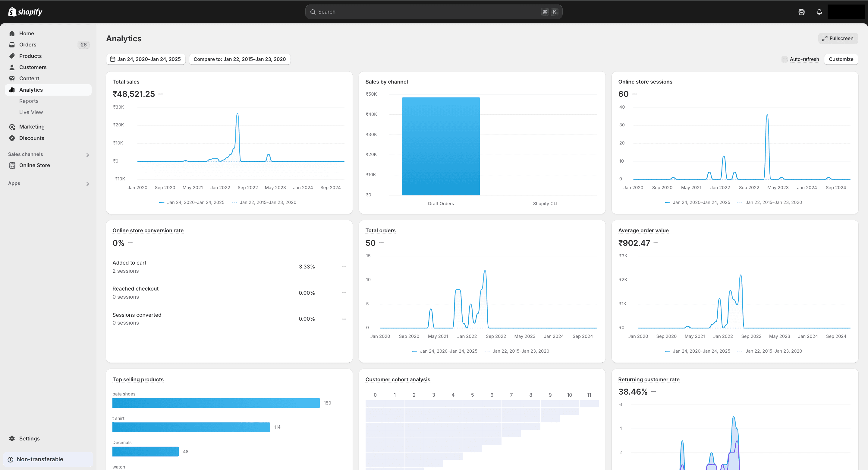Open the Compare to date range dropdown
This screenshot has width=868, height=470.
click(x=240, y=59)
